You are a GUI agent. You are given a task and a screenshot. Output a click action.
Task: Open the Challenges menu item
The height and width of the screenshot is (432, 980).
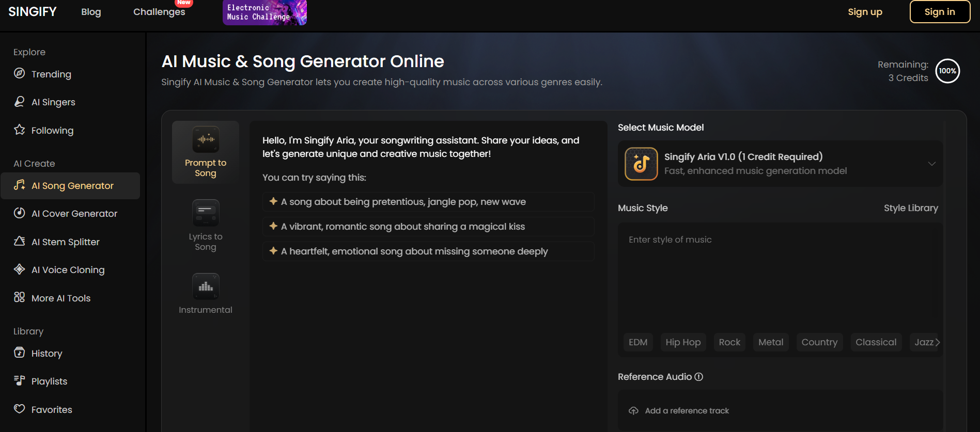[x=159, y=12]
